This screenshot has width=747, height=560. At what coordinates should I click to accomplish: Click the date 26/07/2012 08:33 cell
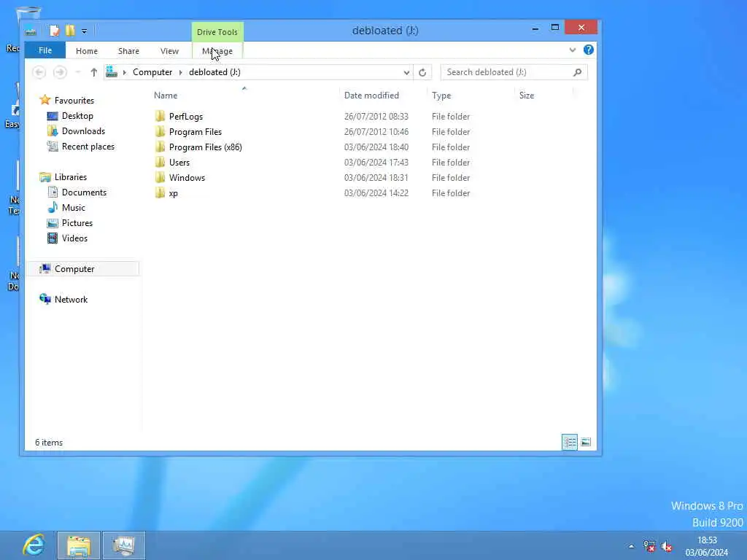click(376, 117)
